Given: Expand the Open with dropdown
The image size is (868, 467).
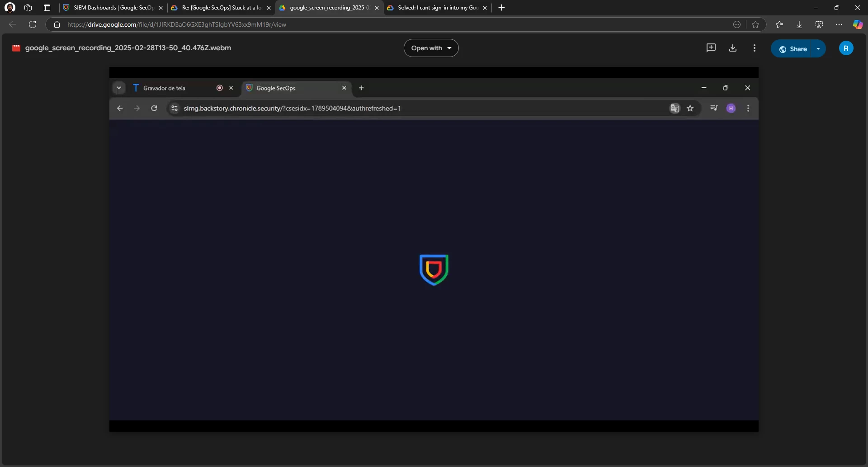Looking at the screenshot, I should 431,48.
